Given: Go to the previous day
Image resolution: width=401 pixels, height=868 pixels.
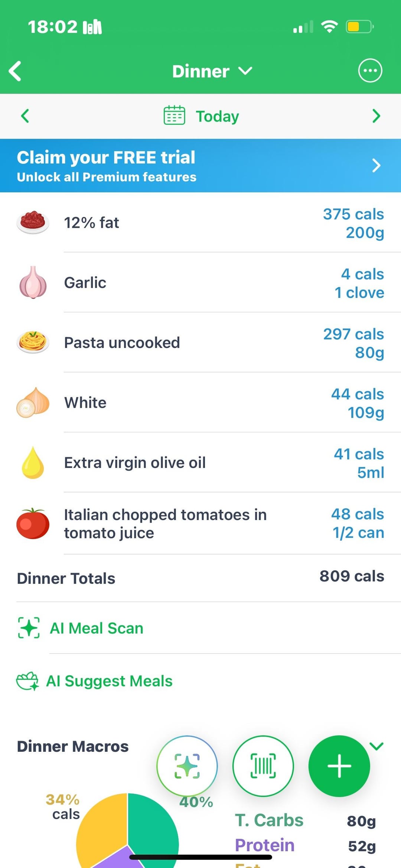Looking at the screenshot, I should 25,116.
